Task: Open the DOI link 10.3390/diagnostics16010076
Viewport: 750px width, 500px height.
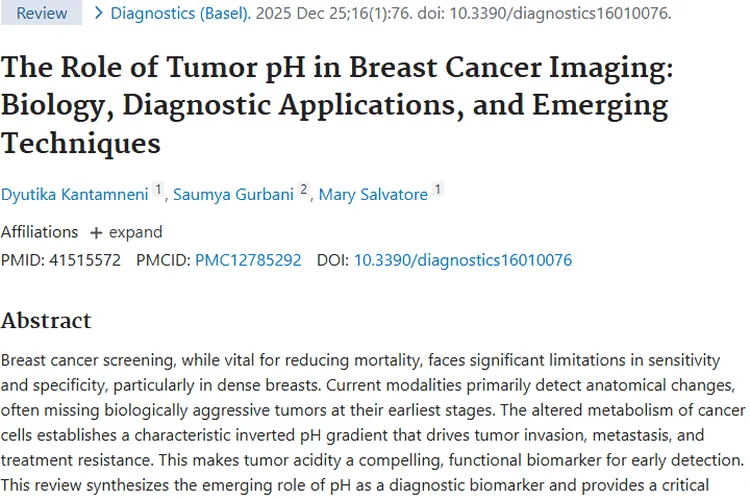Action: pyautogui.click(x=462, y=260)
